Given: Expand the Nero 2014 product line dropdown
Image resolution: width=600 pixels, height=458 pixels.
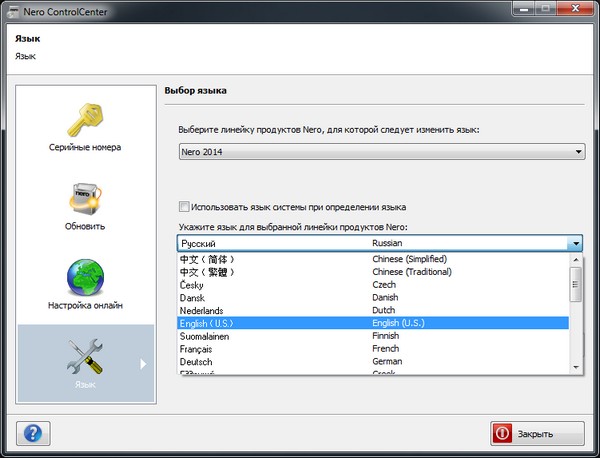Looking at the screenshot, I should point(578,151).
